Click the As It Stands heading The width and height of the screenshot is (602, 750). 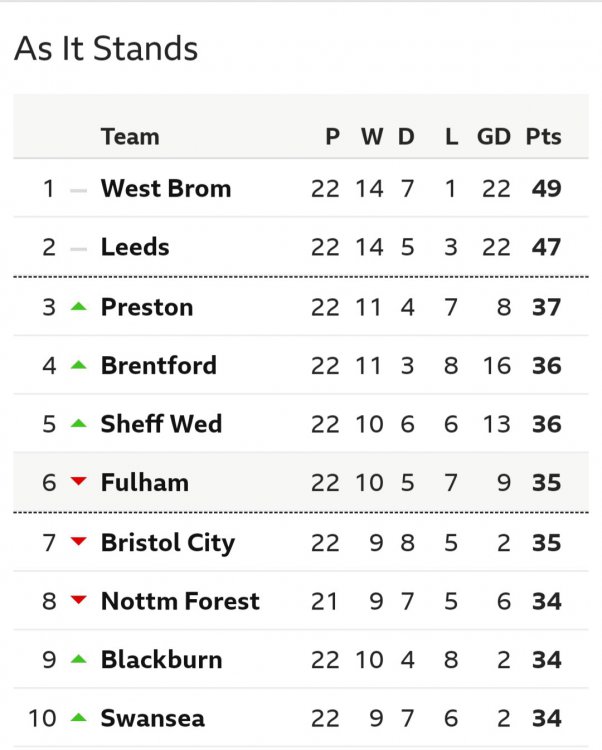coord(106,49)
